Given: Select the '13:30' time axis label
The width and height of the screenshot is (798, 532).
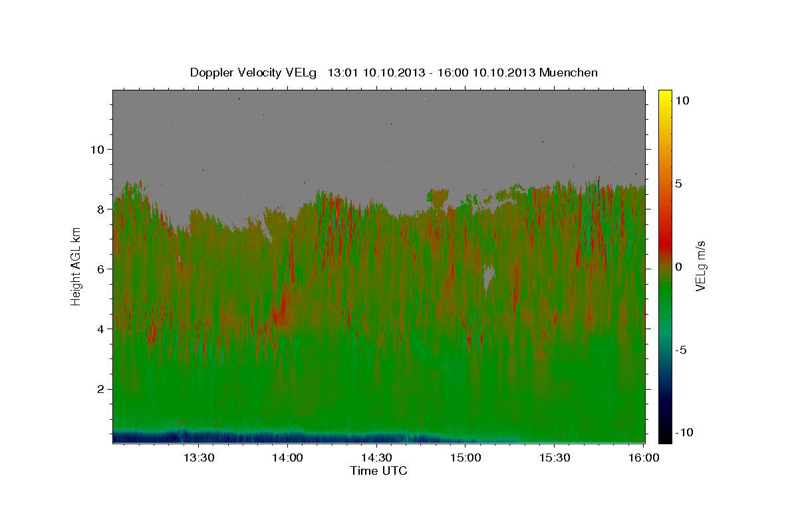Looking at the screenshot, I should [198, 458].
